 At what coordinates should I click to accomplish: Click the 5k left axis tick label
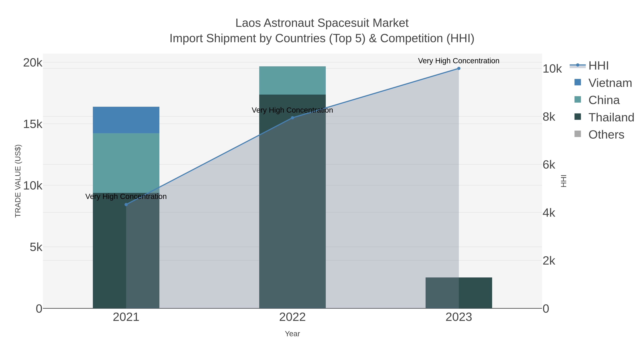tap(36, 247)
